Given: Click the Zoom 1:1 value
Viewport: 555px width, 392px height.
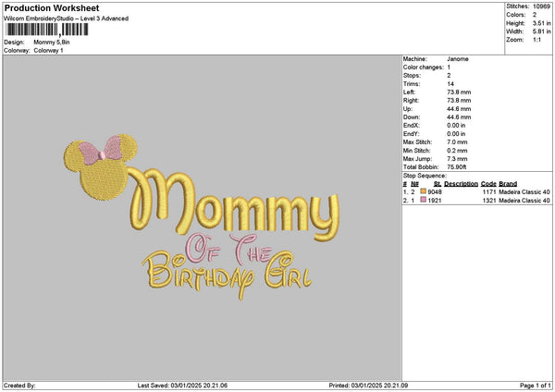Looking at the screenshot, I should tap(536, 40).
